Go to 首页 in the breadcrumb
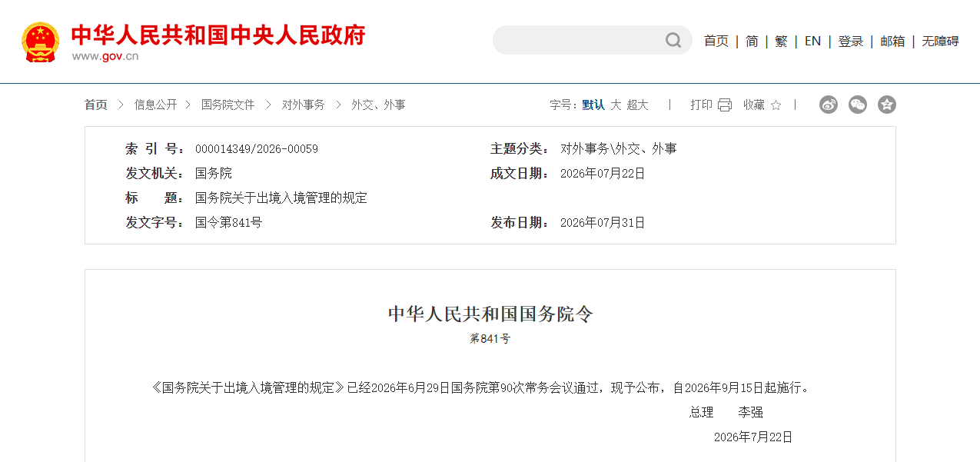 coord(96,105)
